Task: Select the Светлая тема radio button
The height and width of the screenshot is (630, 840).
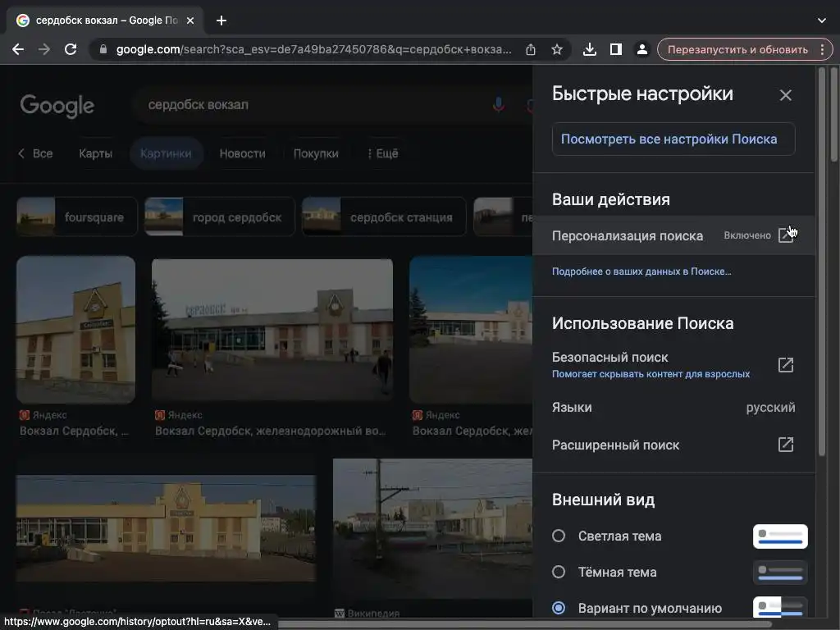Action: pos(558,536)
